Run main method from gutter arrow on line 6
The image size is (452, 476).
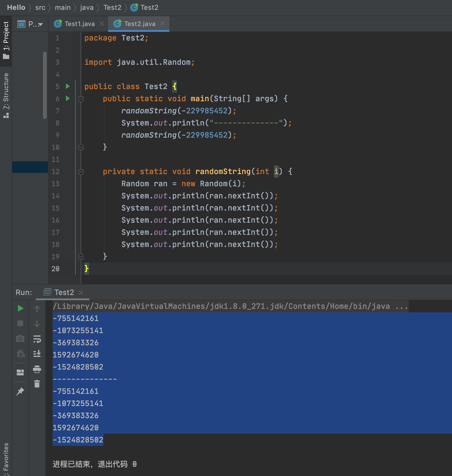point(68,98)
